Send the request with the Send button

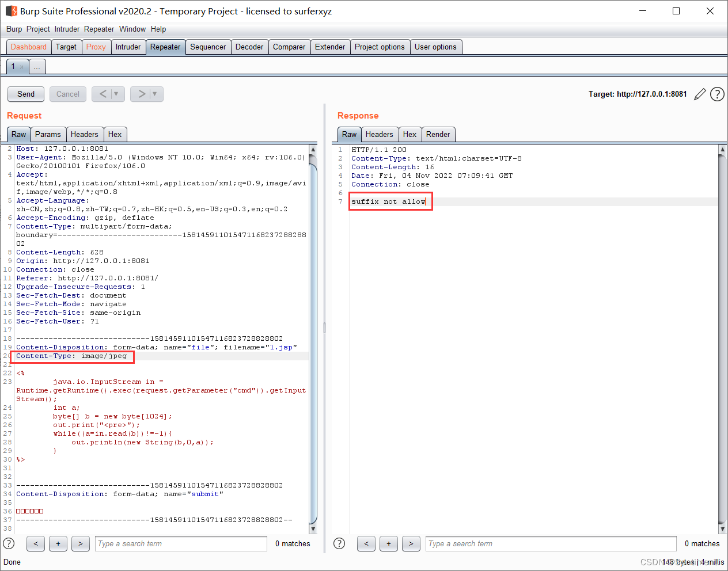point(26,94)
